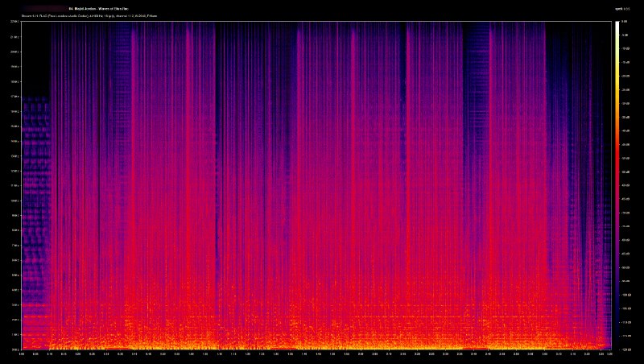The width and height of the screenshot is (644, 364).
Task: Click the black silent region at spectrogram's top-left
Action: [36, 56]
